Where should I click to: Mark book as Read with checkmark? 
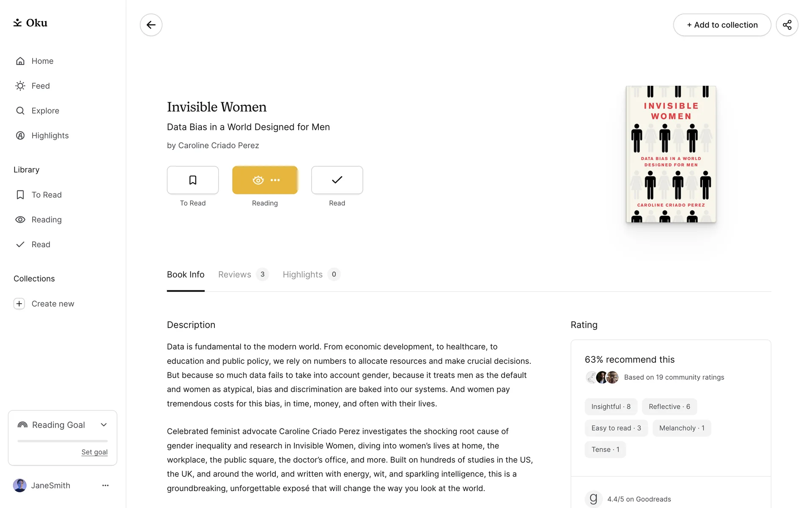pos(337,180)
